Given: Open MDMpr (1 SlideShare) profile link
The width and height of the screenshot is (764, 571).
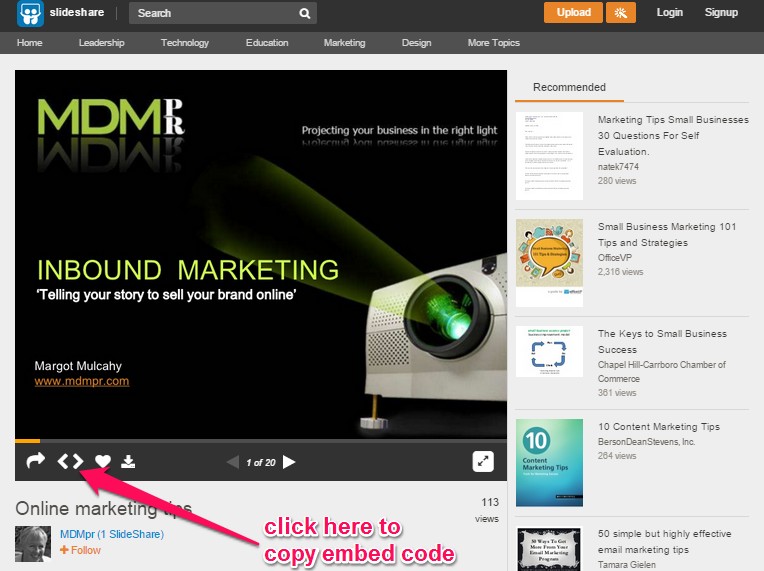Looking at the screenshot, I should pyautogui.click(x=112, y=534).
